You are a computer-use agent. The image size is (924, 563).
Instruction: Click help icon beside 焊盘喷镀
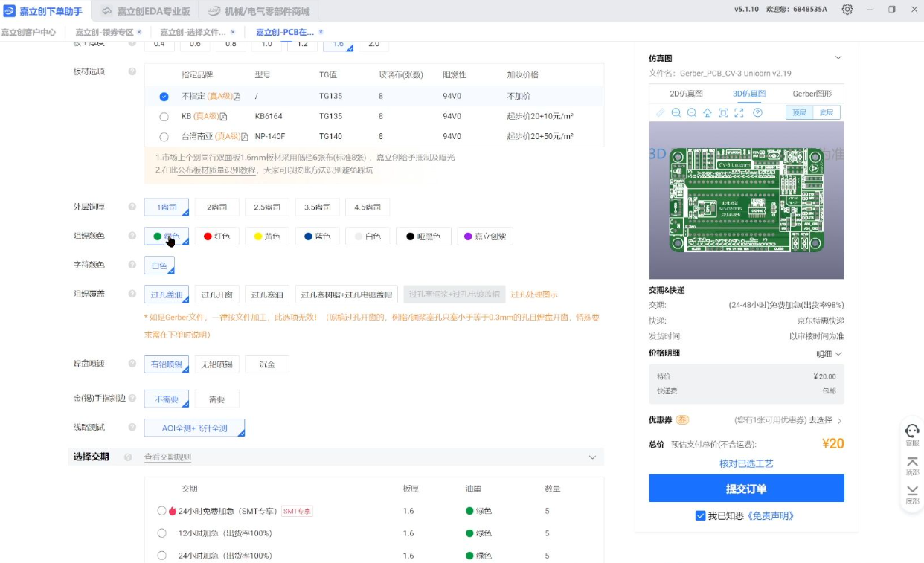coord(132,364)
